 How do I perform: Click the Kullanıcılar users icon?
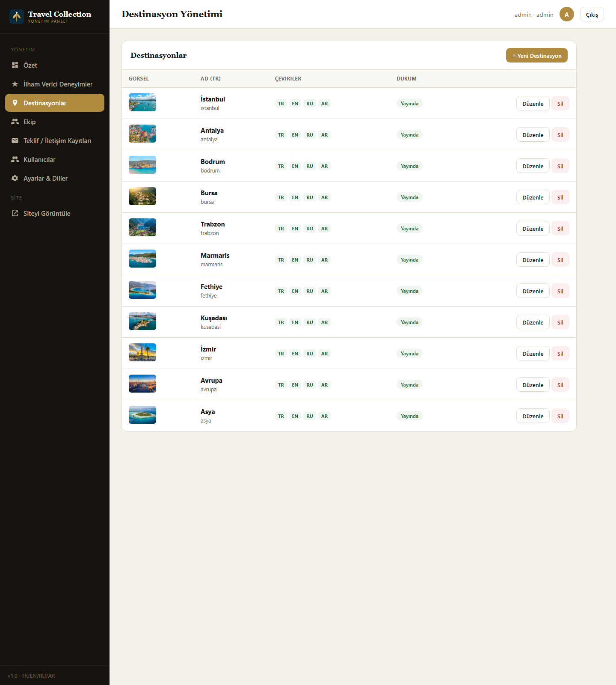point(15,159)
